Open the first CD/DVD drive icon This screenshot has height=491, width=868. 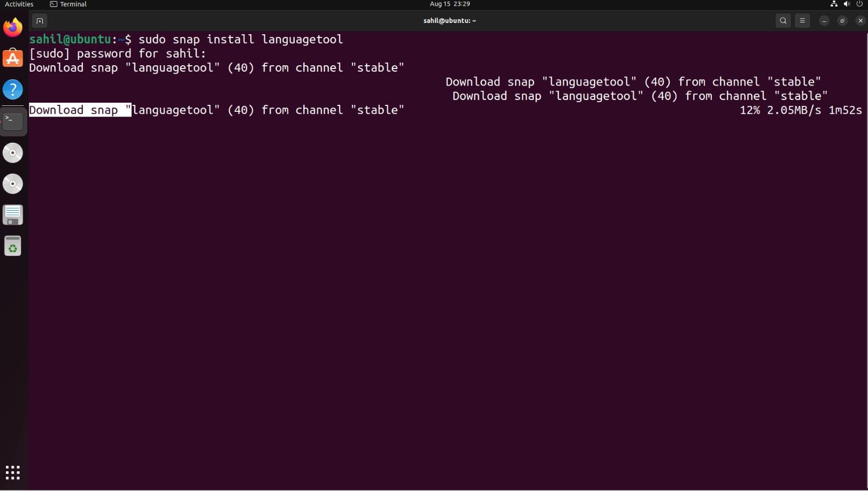(x=13, y=152)
